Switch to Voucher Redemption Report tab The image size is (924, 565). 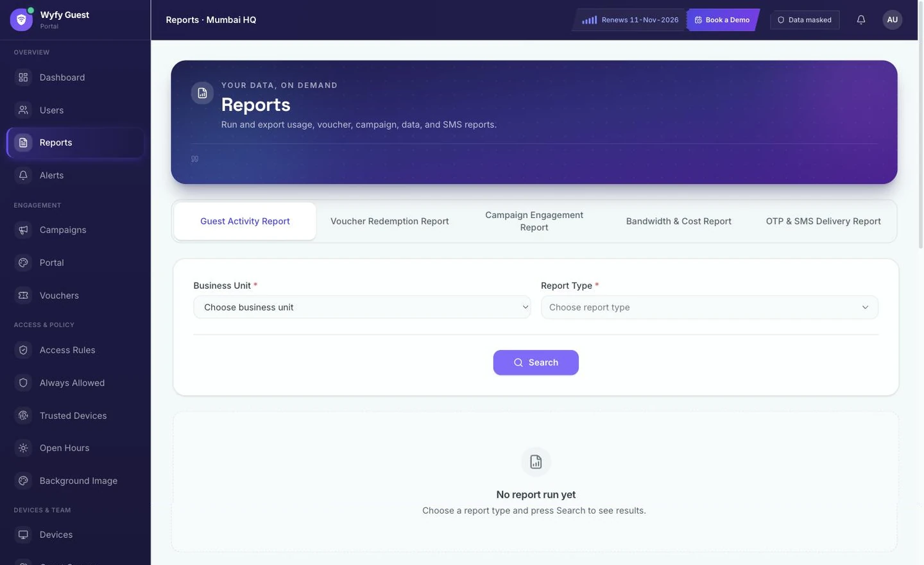tap(389, 221)
